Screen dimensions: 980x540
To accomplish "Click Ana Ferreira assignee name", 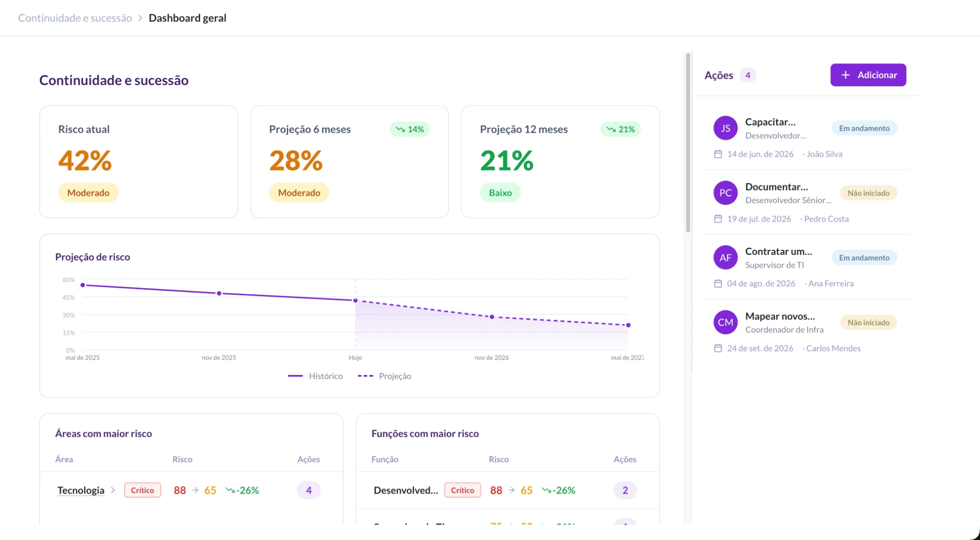I will 831,284.
